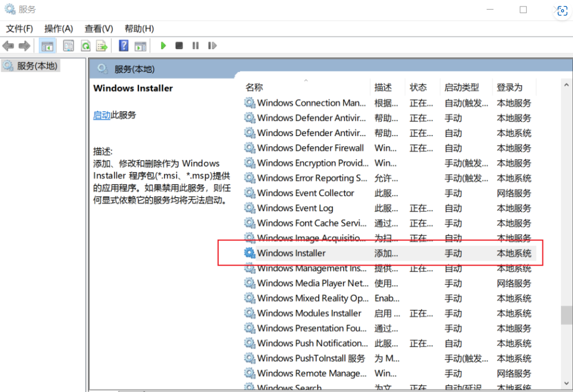Click gear icon of Windows Mixed Reality Op...
The image size is (573, 392).
[x=250, y=298]
